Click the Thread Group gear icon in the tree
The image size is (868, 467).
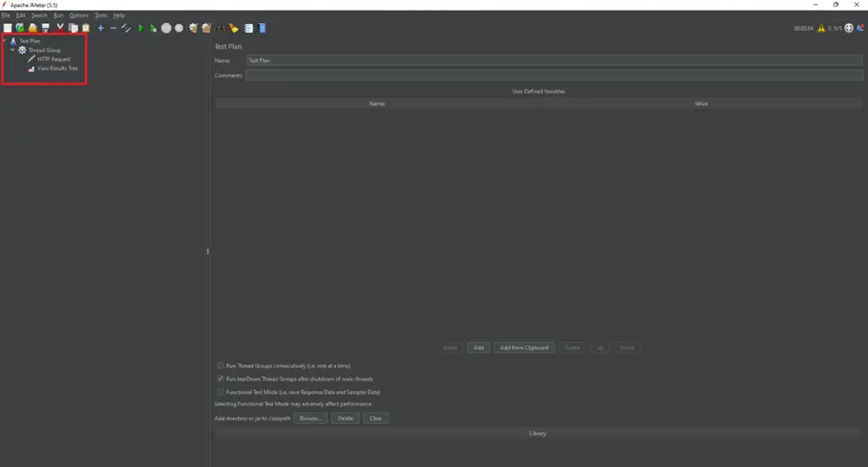point(22,49)
